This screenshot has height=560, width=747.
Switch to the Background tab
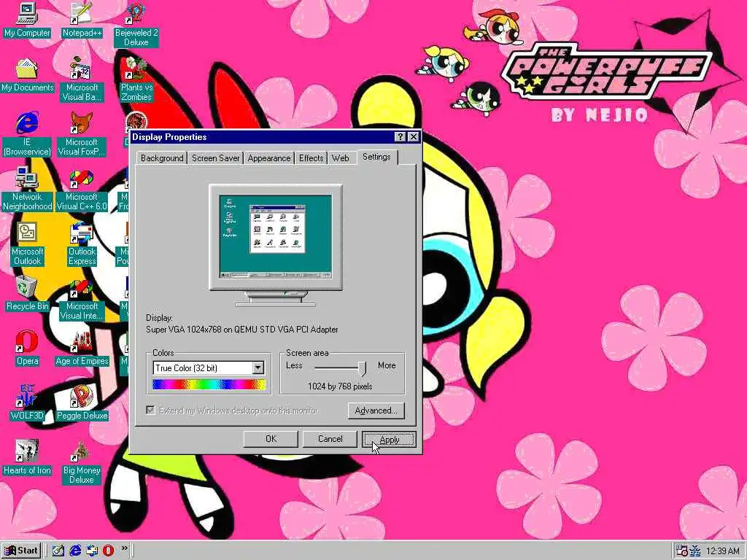(x=162, y=158)
